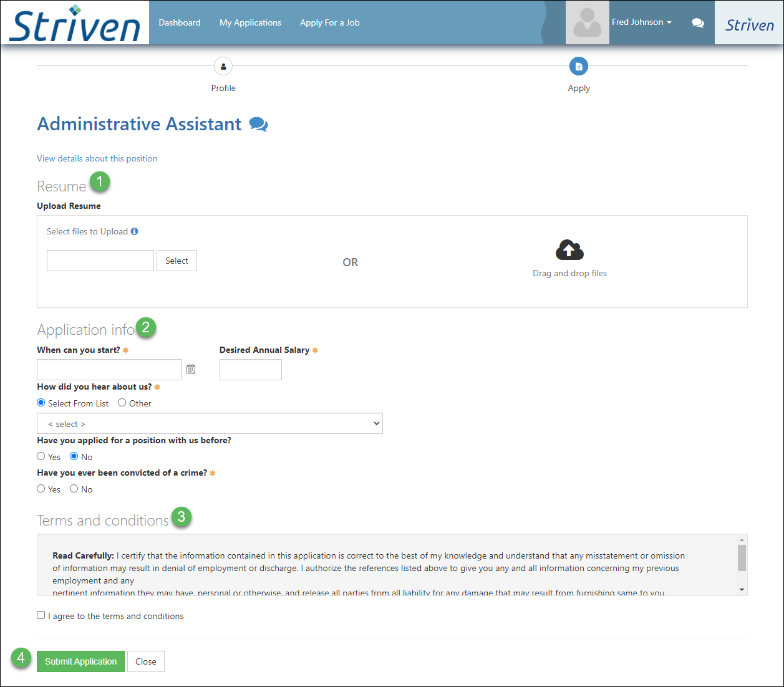Select Yes for applied with us before
784x687 pixels.
[41, 456]
